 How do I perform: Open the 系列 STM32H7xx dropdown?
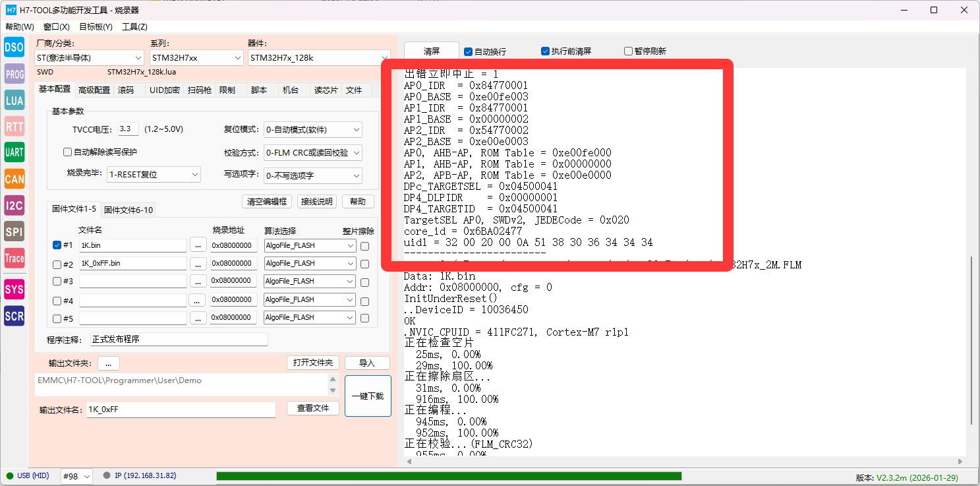(x=196, y=58)
